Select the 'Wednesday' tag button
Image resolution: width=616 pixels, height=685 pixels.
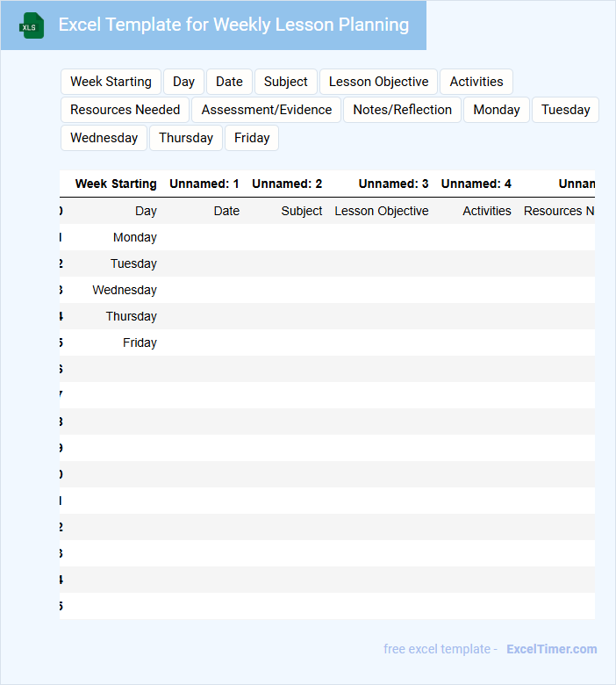104,138
